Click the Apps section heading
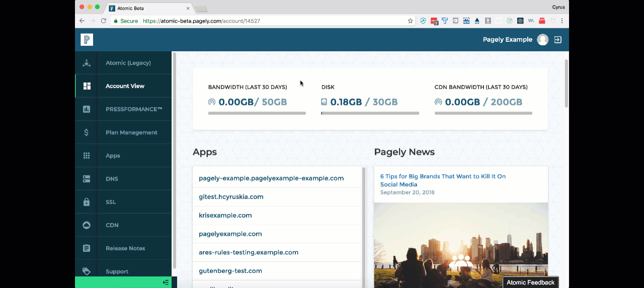 (205, 152)
